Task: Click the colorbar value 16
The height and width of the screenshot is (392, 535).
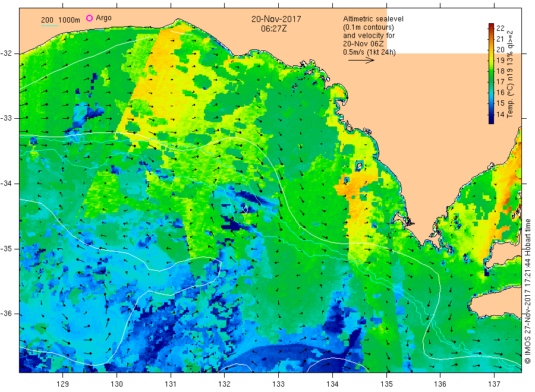Action: (x=500, y=93)
